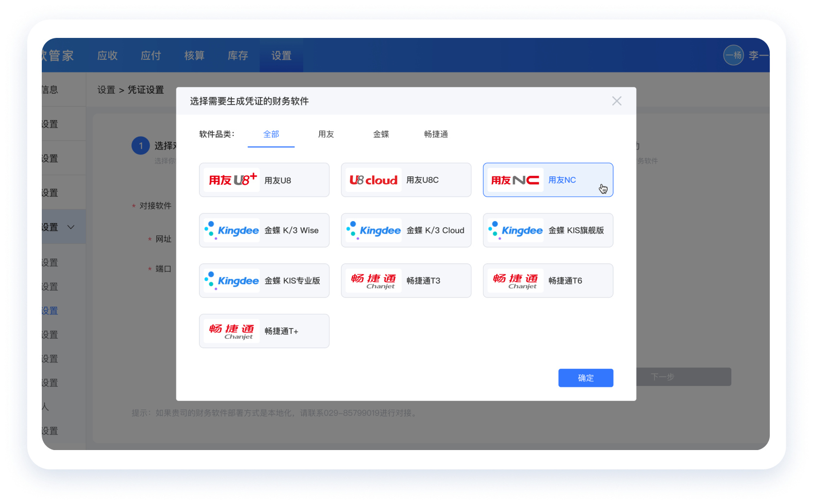The image size is (813, 504).
Task: Click Chanjet logo of 畅捷通T6
Action: click(x=515, y=280)
